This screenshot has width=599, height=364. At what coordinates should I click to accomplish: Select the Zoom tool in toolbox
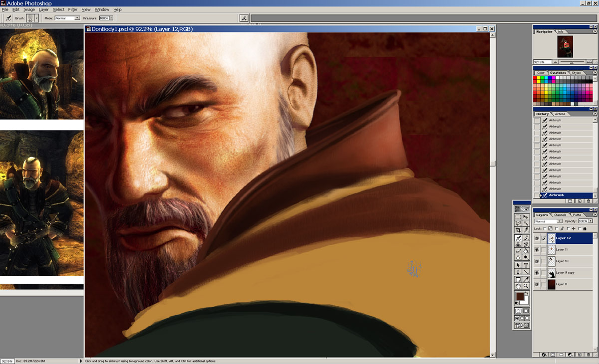click(x=526, y=286)
